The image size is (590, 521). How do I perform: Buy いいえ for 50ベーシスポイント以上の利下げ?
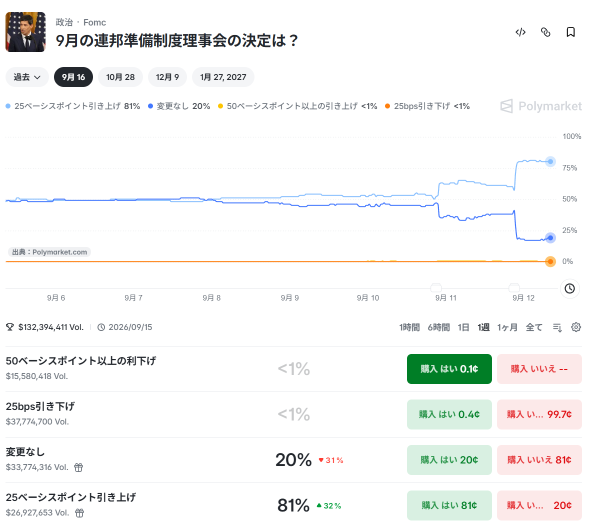click(539, 369)
